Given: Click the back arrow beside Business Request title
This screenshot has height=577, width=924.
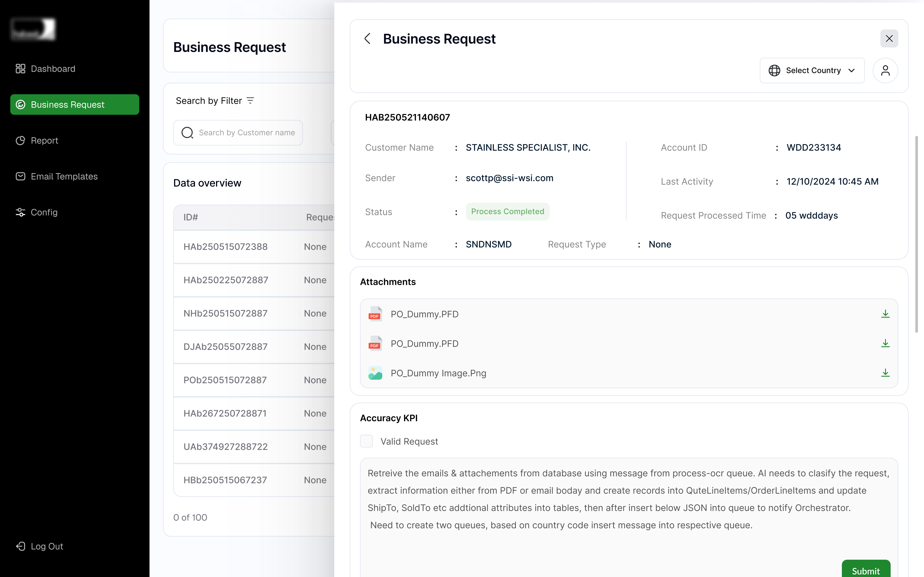Looking at the screenshot, I should (367, 38).
